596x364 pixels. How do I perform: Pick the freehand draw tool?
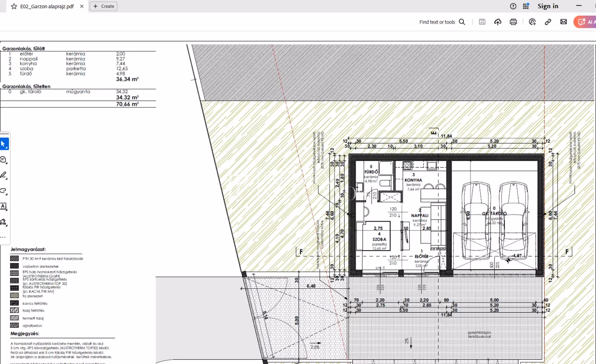tap(3, 191)
